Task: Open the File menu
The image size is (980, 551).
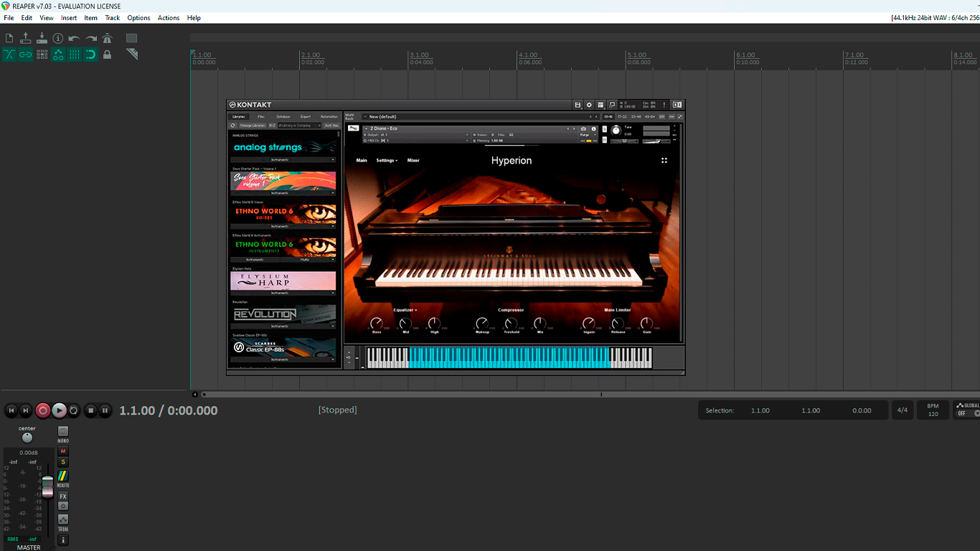Action: (9, 18)
